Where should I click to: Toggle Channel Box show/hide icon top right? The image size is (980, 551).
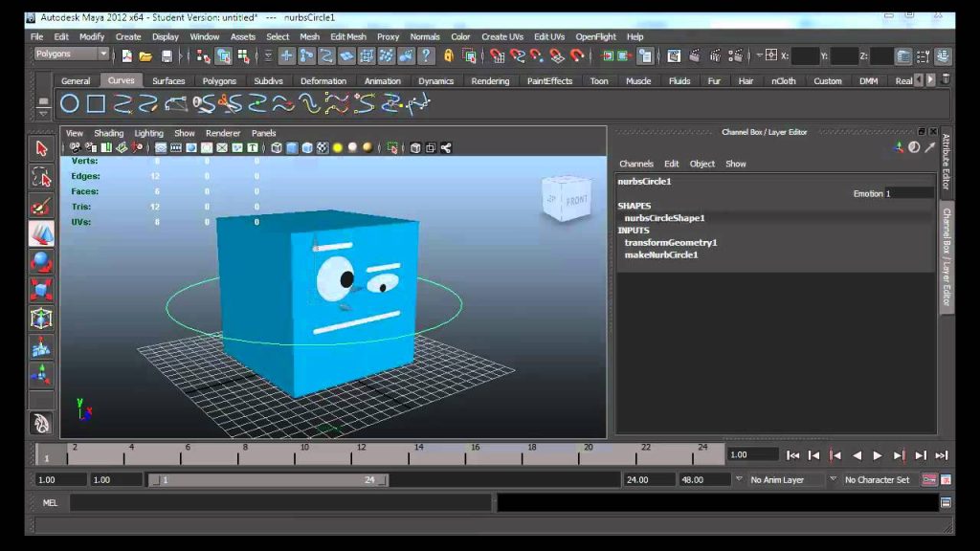coord(943,56)
